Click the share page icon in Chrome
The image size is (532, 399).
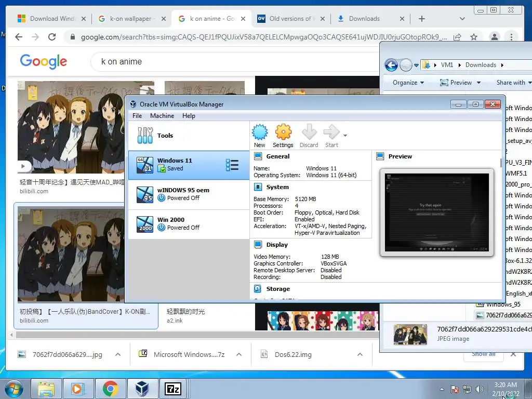pos(457,37)
